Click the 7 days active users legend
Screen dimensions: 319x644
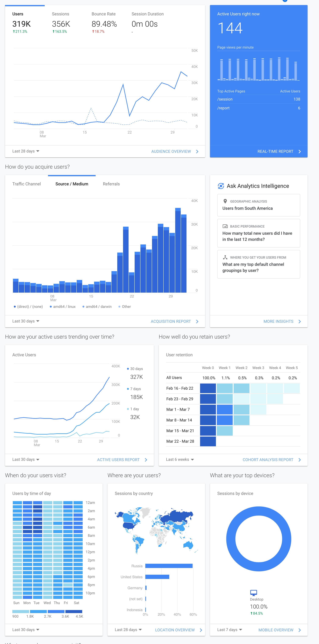134,389
